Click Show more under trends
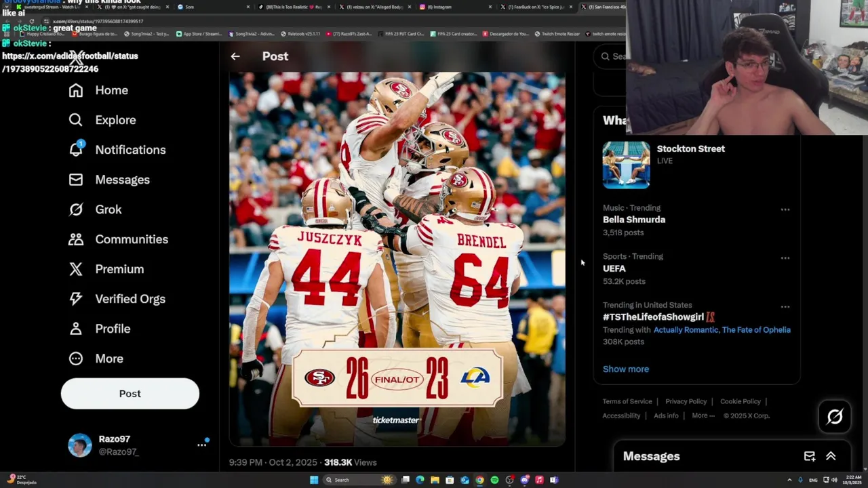 (x=626, y=369)
